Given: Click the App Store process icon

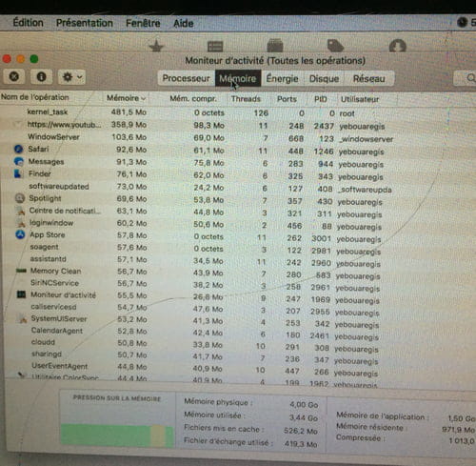Looking at the screenshot, I should tap(20, 234).
